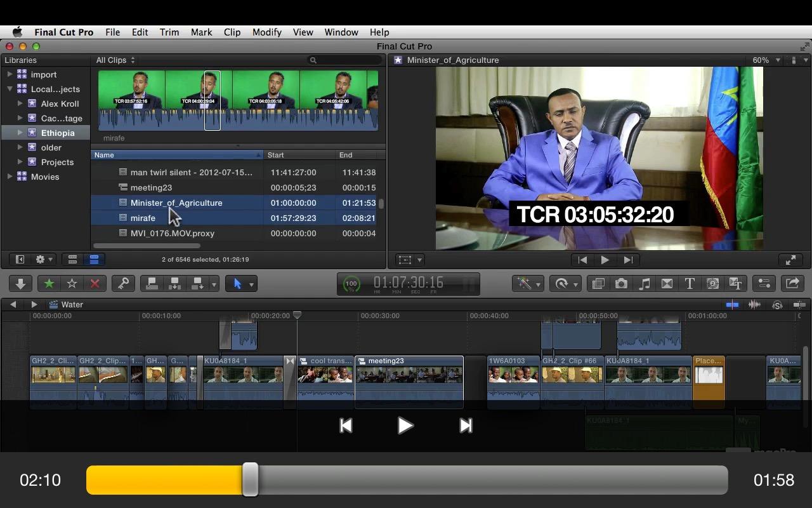The image size is (812, 508).
Task: Play the clip in the viewer
Action: coord(605,260)
